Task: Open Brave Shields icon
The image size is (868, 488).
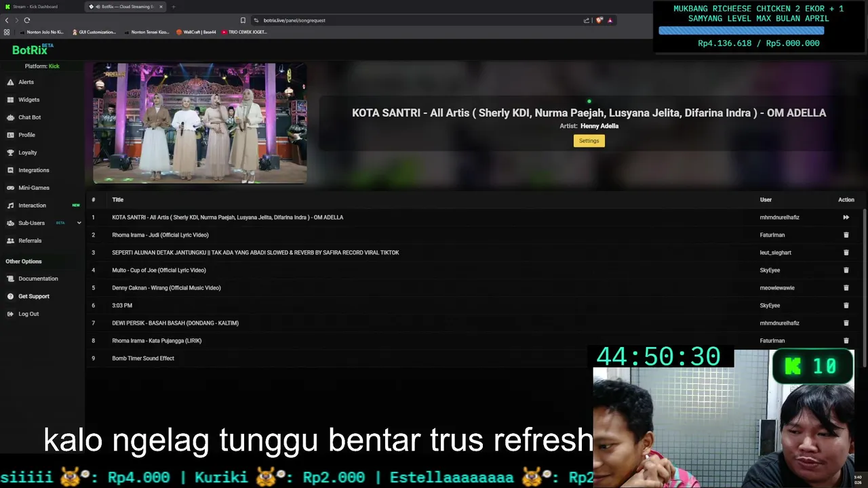Action: [599, 20]
